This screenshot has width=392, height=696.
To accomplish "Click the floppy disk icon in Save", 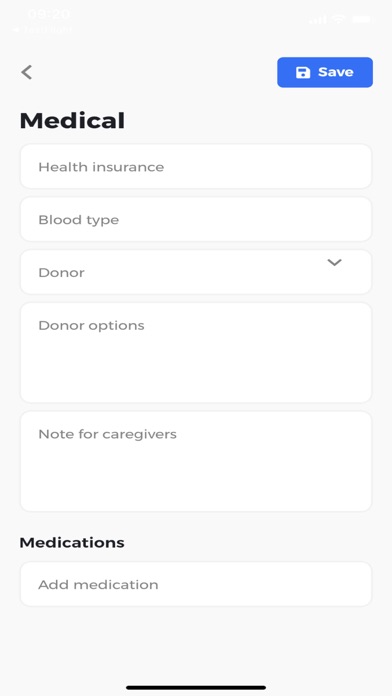I will (x=303, y=72).
